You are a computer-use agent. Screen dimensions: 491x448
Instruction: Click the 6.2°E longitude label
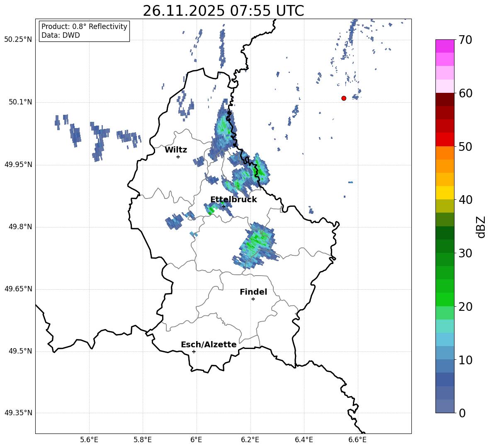pos(250,440)
